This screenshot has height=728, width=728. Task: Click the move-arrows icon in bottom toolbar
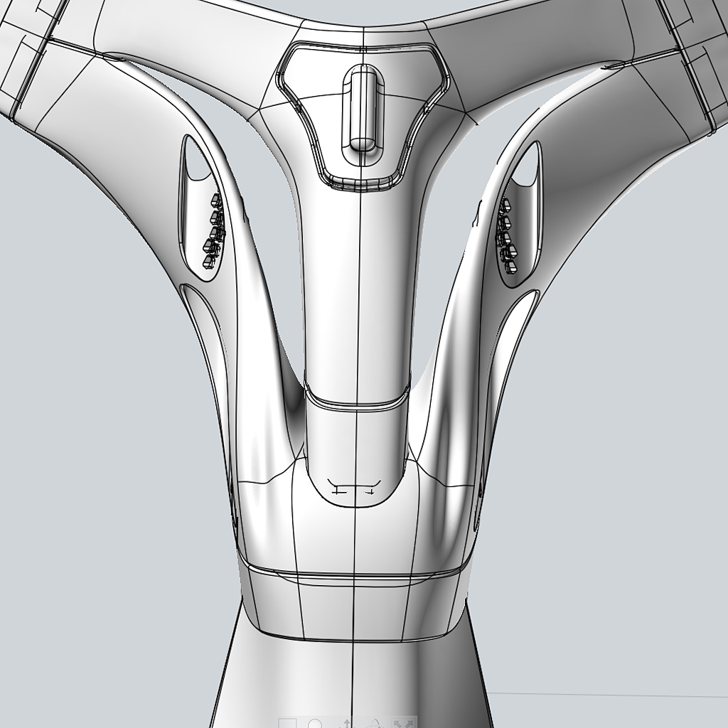(347, 724)
